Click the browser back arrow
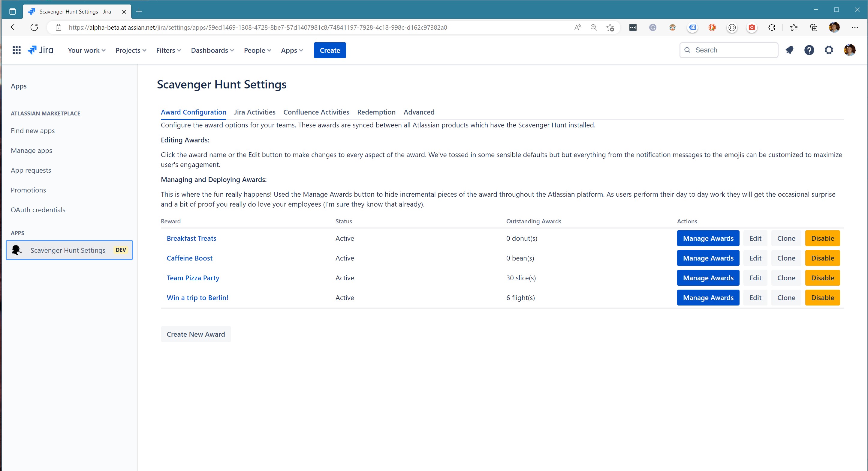The width and height of the screenshot is (868, 471). pyautogui.click(x=14, y=27)
